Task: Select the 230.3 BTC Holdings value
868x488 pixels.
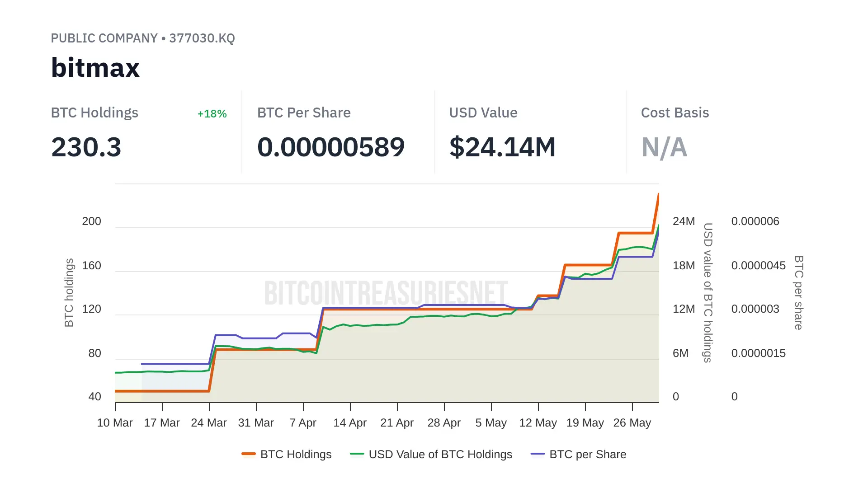Action: click(x=86, y=147)
